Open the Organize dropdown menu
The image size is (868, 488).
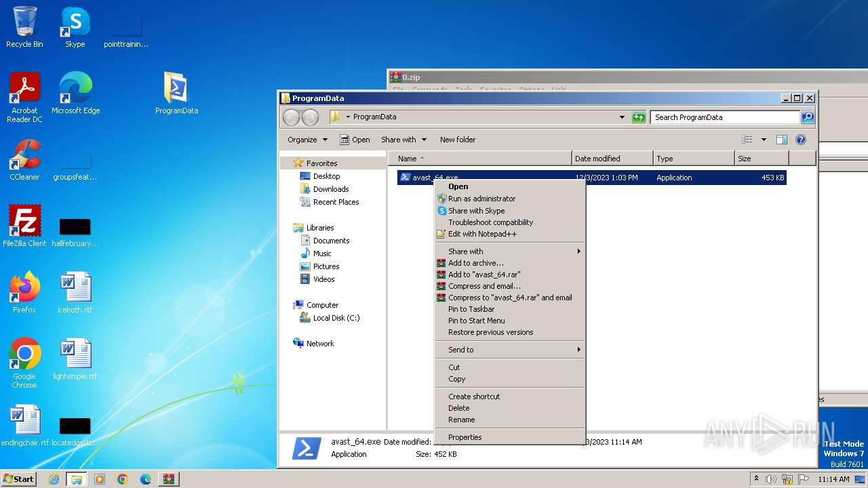[307, 140]
